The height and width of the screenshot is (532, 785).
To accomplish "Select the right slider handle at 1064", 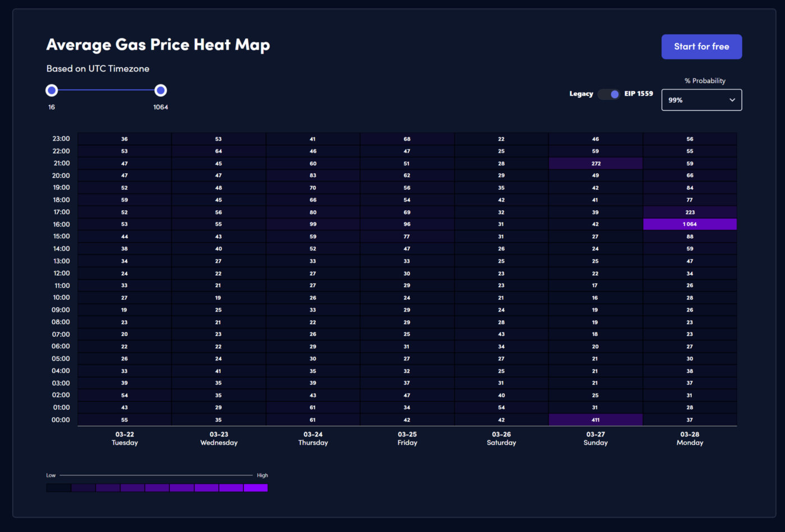I will tap(160, 90).
